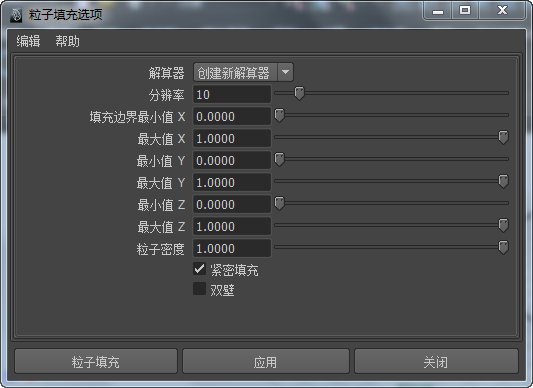
Task: Click the Maya icon in title bar
Action: coord(16,15)
